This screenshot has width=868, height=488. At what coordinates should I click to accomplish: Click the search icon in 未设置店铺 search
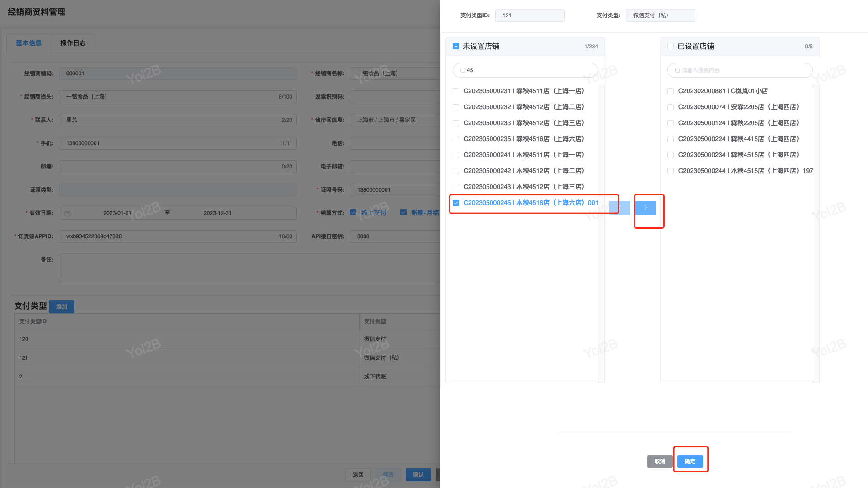[x=463, y=70]
